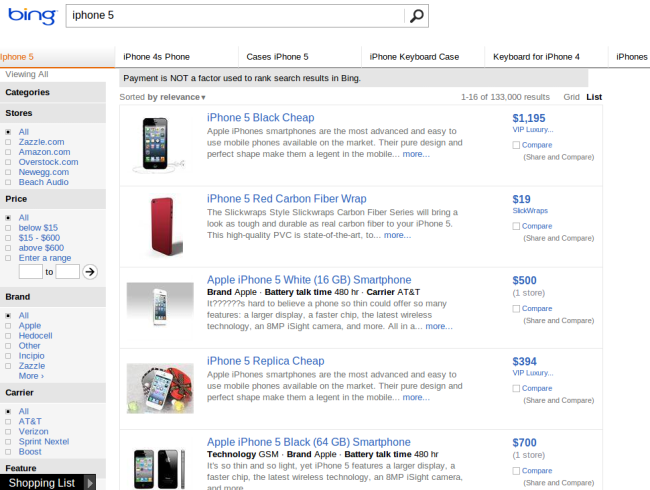Filter by Apple brand
The height and width of the screenshot is (490, 650).
29,325
